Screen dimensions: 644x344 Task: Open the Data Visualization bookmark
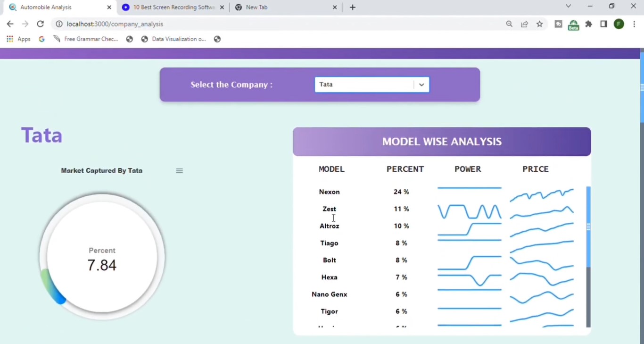[x=174, y=39]
